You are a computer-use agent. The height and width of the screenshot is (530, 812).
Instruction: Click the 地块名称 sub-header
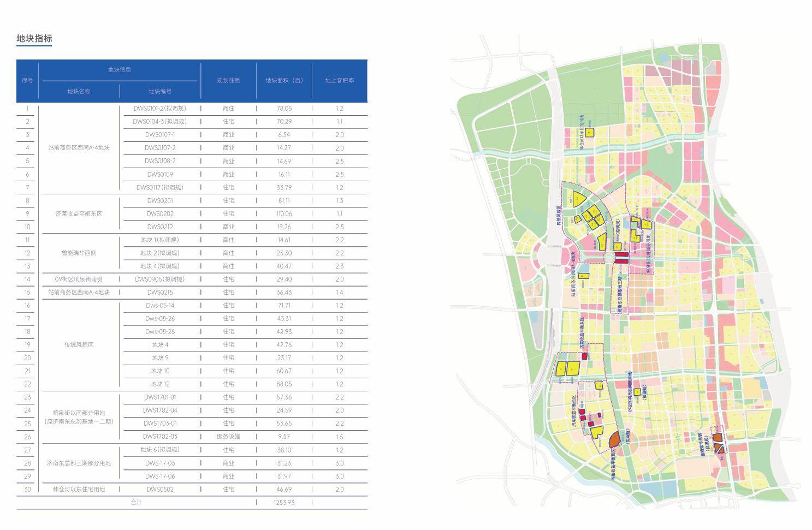point(79,91)
